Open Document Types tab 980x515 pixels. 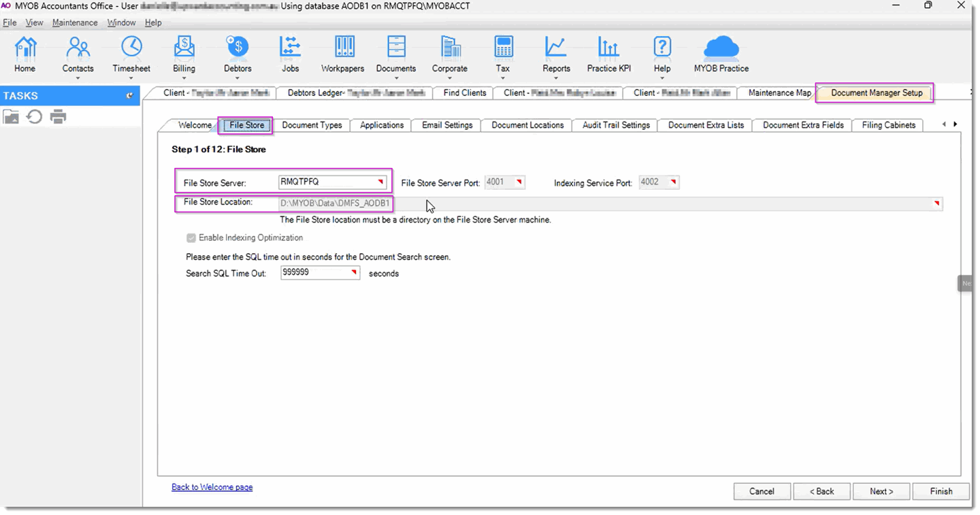click(312, 125)
